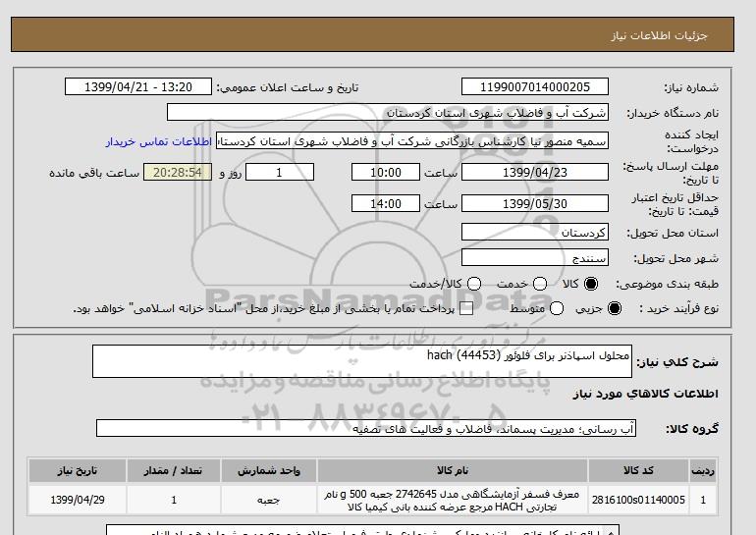Screen dimensions: 756x535
Task: Click the general description field with hach (44453)
Action: coord(362,361)
